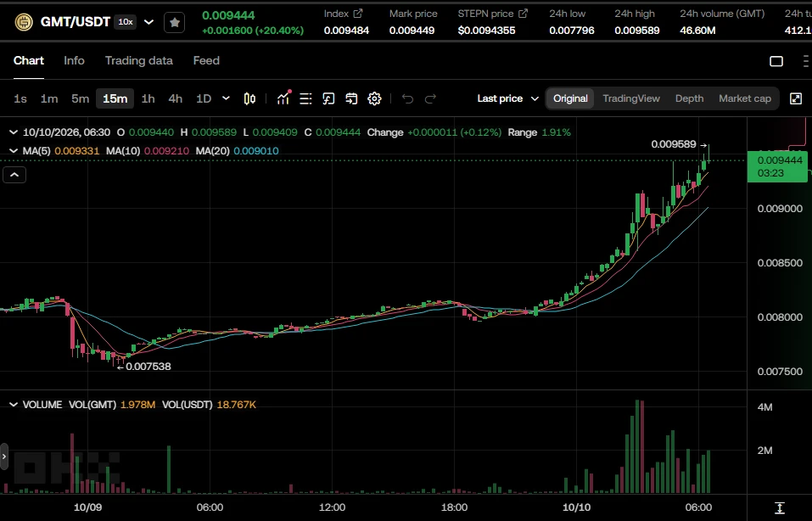The image size is (812, 521).
Task: Redo the last chart action
Action: (x=430, y=98)
